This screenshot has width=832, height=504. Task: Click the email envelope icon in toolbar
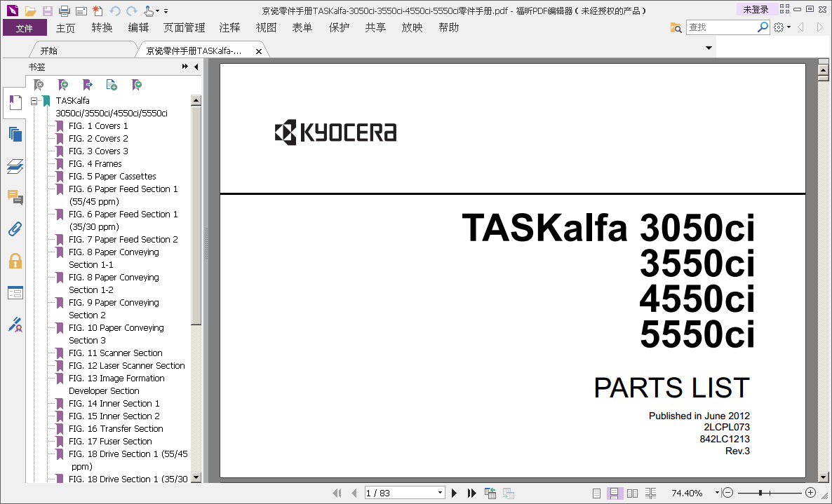coord(81,11)
